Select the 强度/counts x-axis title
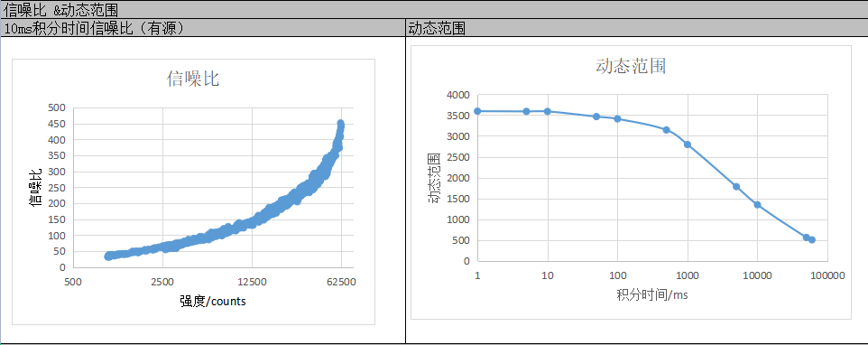This screenshot has width=868, height=345. pyautogui.click(x=213, y=302)
